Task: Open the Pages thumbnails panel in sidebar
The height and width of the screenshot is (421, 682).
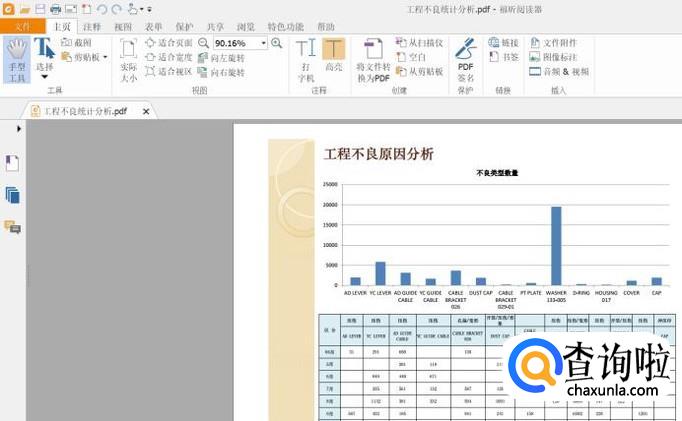Action: click(x=13, y=196)
